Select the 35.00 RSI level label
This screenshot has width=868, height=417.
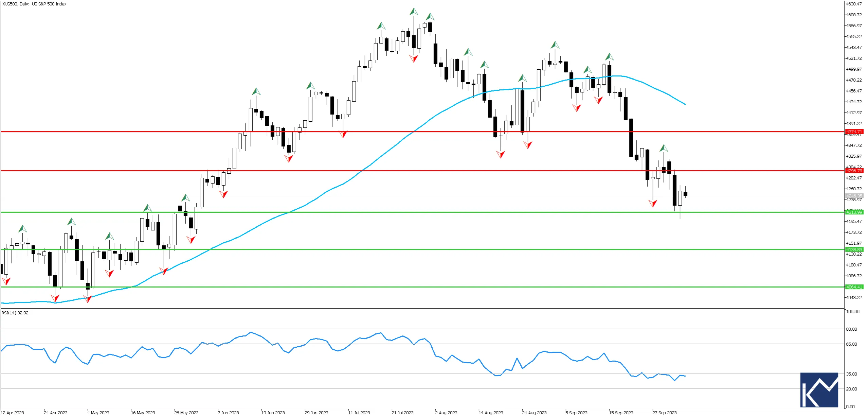(851, 374)
